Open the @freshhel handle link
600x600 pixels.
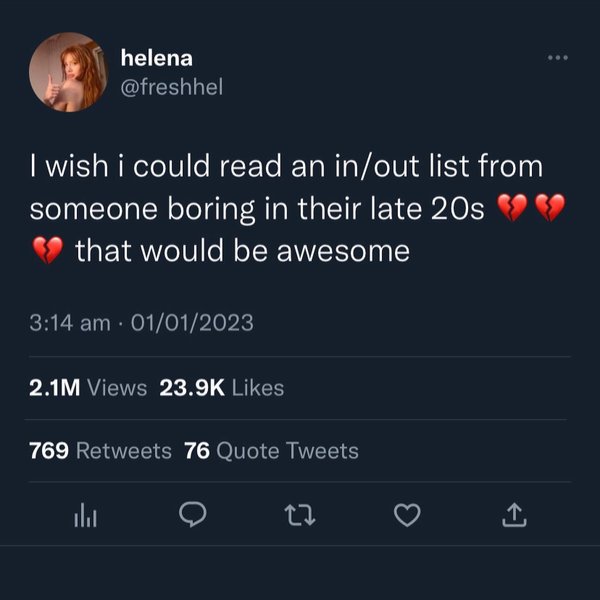172,88
